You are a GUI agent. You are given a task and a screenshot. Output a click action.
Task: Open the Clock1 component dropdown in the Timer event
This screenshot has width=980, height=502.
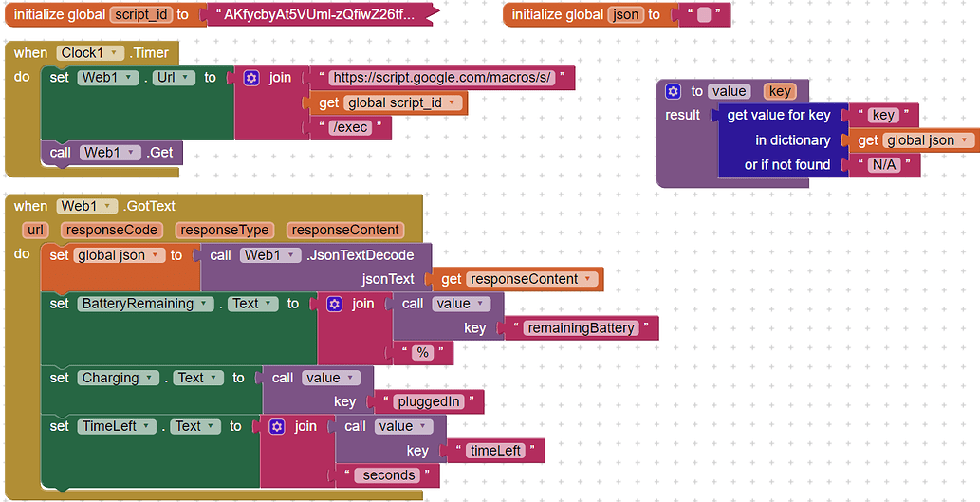[x=89, y=53]
